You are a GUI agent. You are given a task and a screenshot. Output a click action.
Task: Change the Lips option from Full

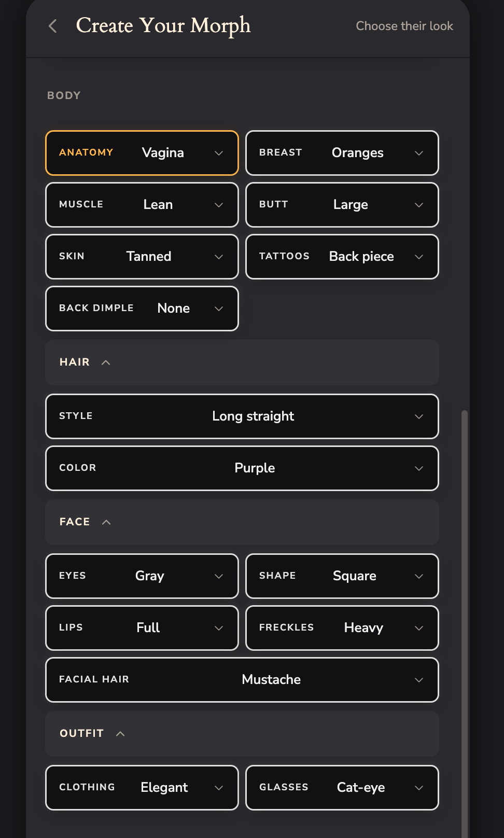point(142,628)
